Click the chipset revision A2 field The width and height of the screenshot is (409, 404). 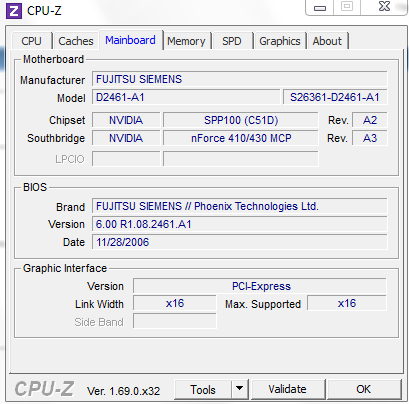[370, 120]
